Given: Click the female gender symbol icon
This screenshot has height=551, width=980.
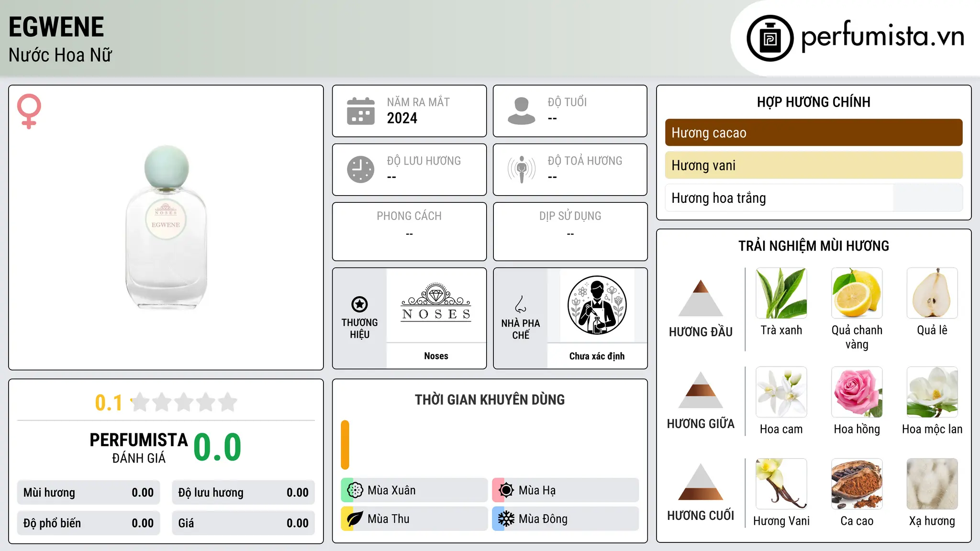Looking at the screenshot, I should pyautogui.click(x=29, y=111).
